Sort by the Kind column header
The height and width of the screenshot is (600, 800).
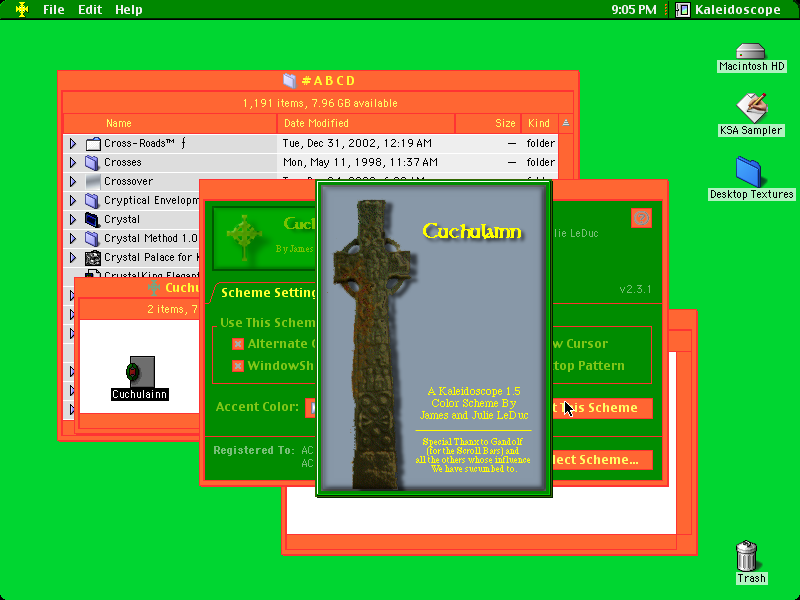539,123
